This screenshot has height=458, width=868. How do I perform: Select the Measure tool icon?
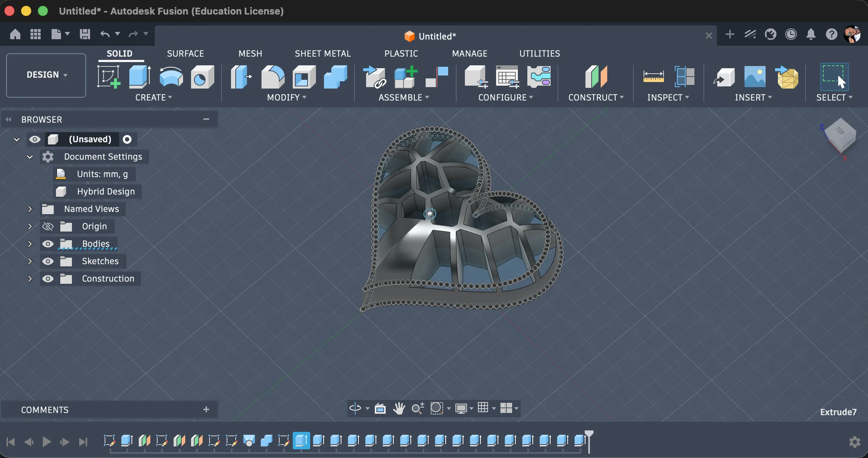pyautogui.click(x=653, y=77)
